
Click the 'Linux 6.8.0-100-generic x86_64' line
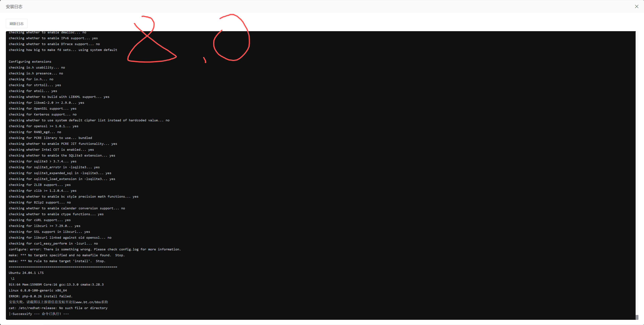click(38, 290)
